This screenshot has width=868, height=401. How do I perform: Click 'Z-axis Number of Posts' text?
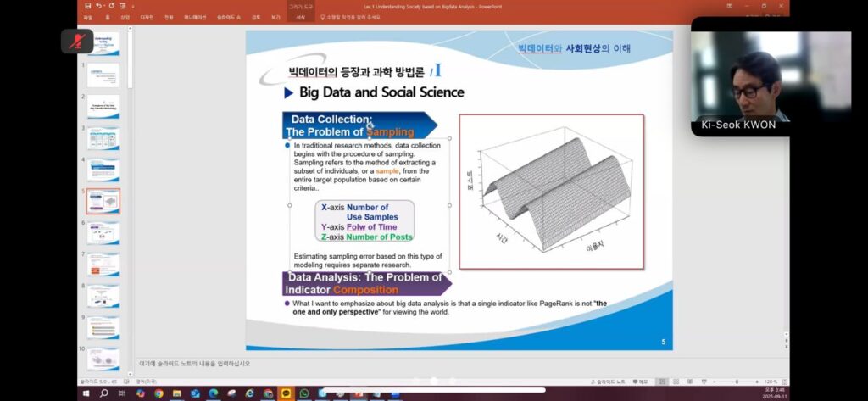click(367, 237)
